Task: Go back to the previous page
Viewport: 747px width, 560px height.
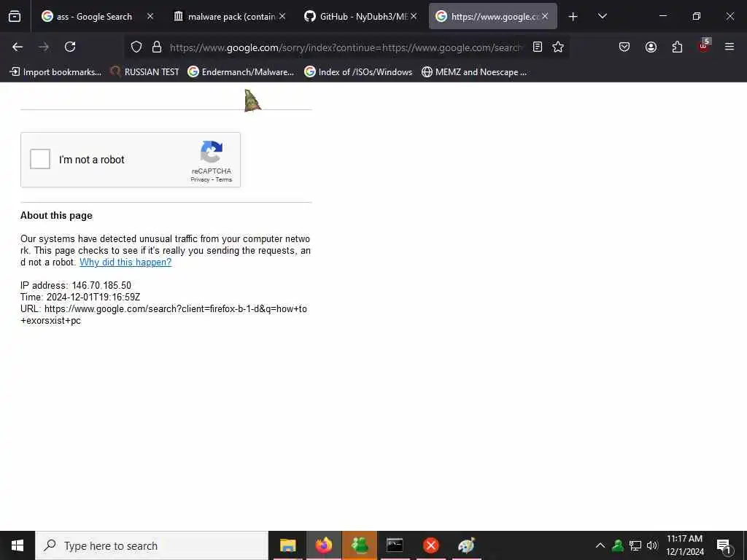Action: tap(18, 47)
